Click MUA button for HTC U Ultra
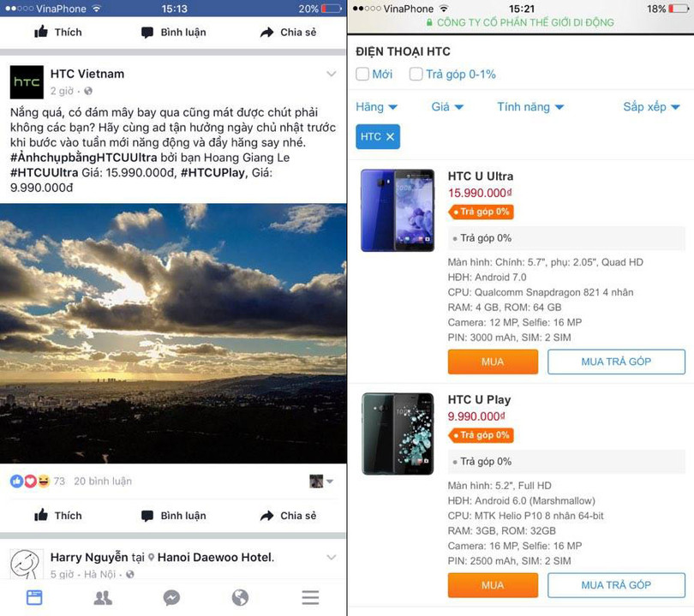The height and width of the screenshot is (616, 694). coord(493,362)
